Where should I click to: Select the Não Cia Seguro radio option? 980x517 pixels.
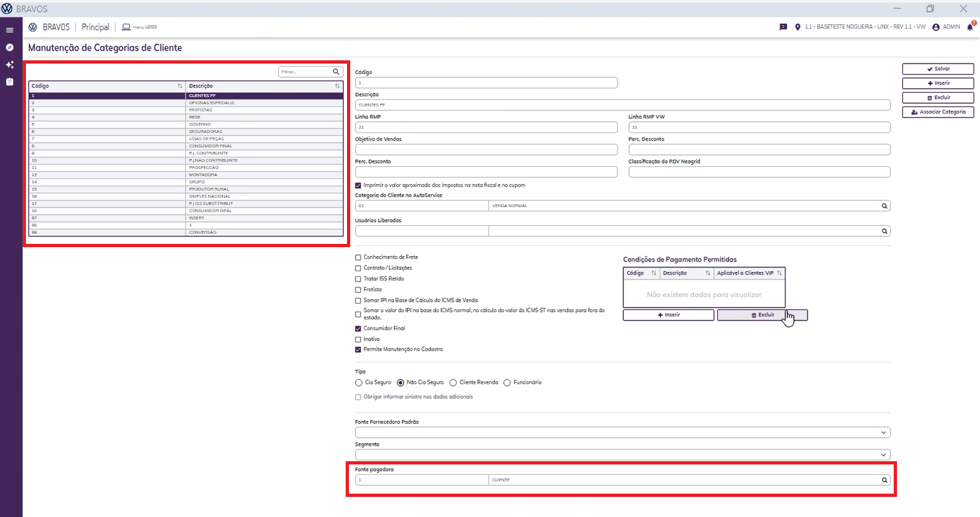[400, 382]
